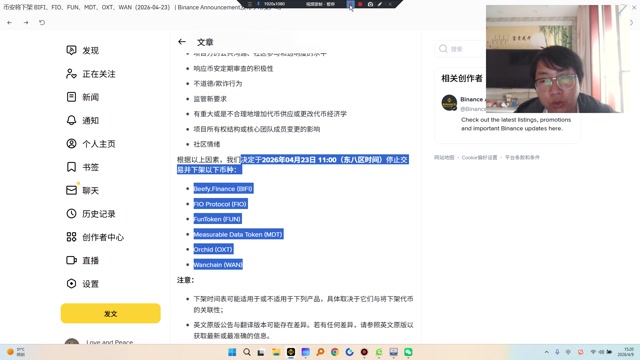
Task: Click the search magnifier icon in sidebar
Action: pos(443,49)
